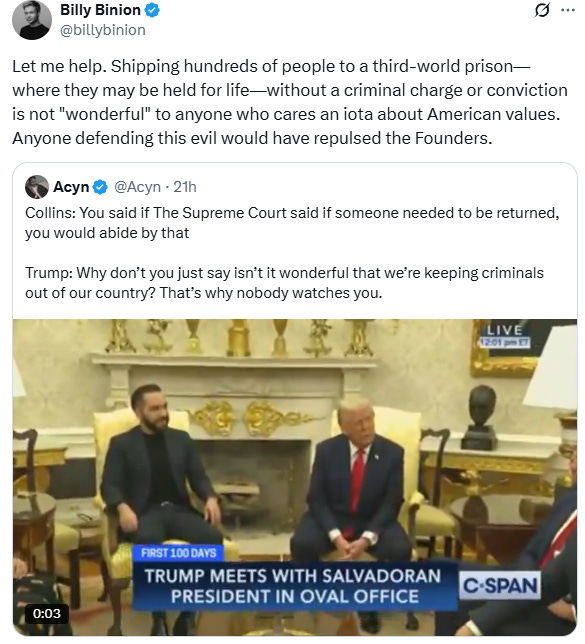Viewport: 585px width, 644px height.
Task: Click the 21h timestamp on quoted post
Action: (x=185, y=187)
